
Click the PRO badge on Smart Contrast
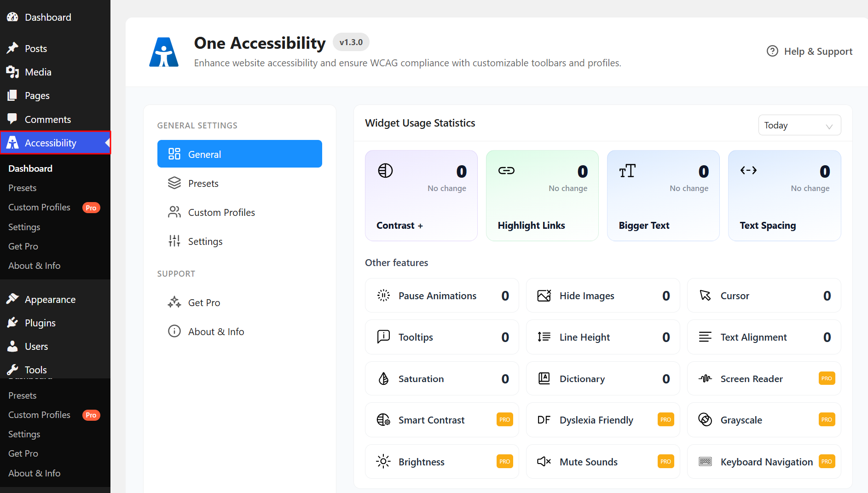click(505, 419)
